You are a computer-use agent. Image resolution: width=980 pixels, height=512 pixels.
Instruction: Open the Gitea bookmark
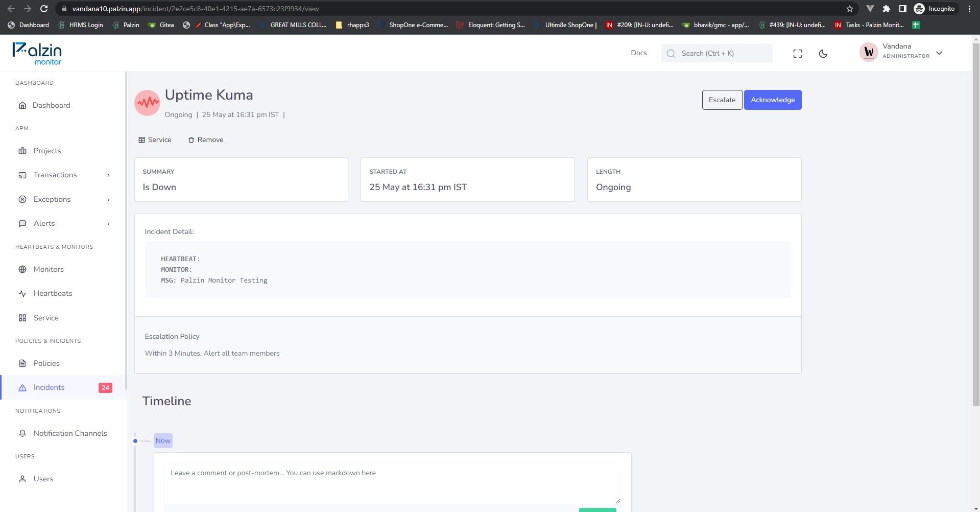[x=161, y=25]
